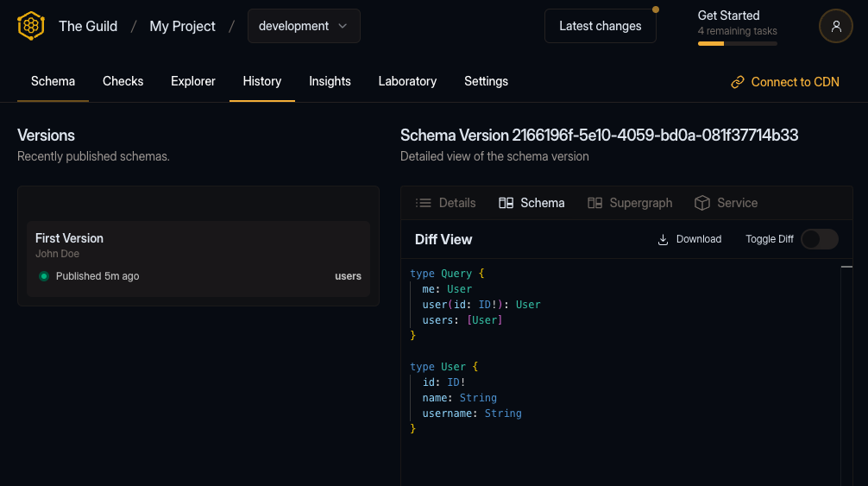Go to the Insights tab
This screenshot has height=486, width=868.
330,81
